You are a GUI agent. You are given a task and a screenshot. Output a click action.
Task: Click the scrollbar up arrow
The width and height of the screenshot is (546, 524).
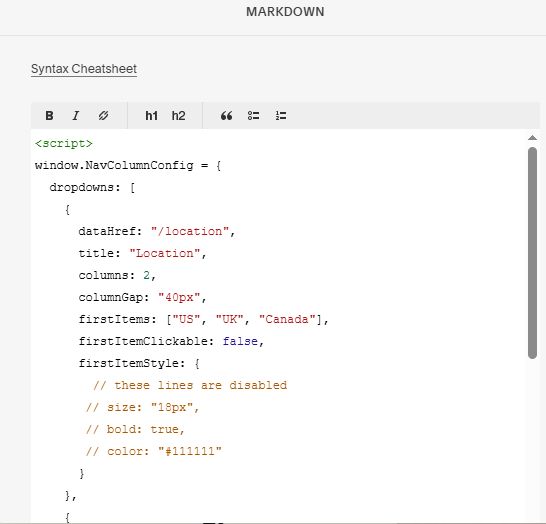coord(532,138)
